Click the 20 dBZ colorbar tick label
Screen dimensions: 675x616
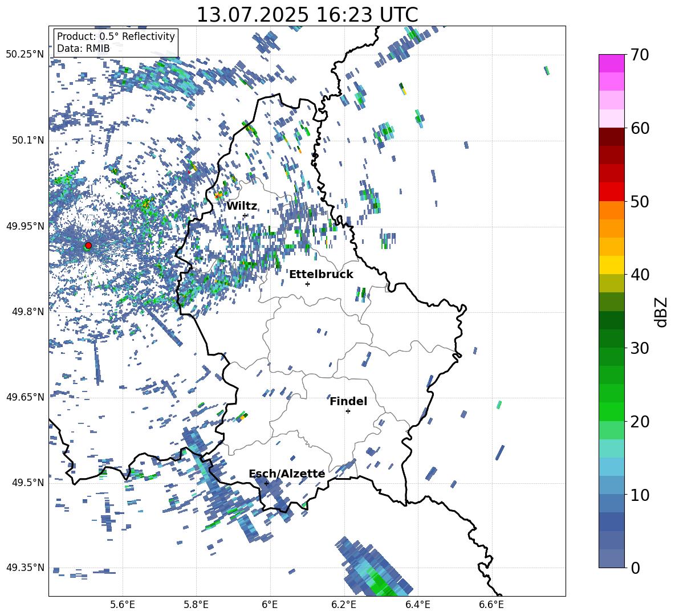pos(639,422)
